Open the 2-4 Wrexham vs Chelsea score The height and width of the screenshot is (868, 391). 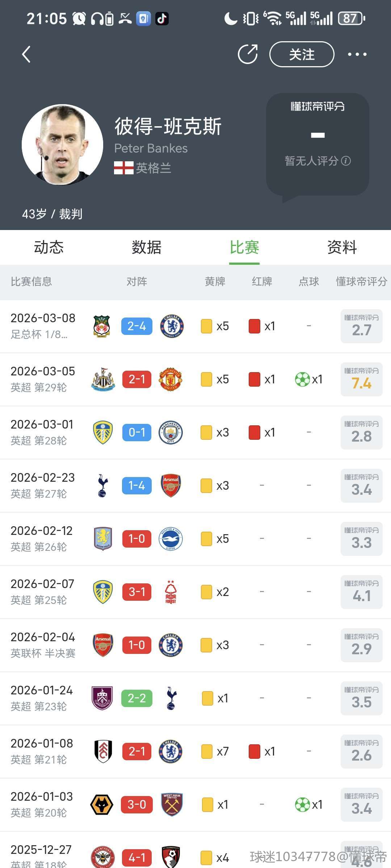[x=137, y=326]
